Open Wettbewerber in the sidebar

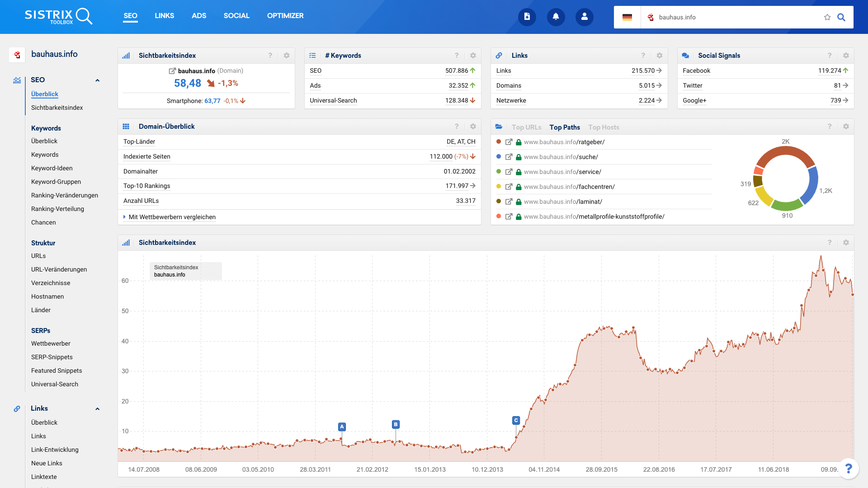coord(51,343)
